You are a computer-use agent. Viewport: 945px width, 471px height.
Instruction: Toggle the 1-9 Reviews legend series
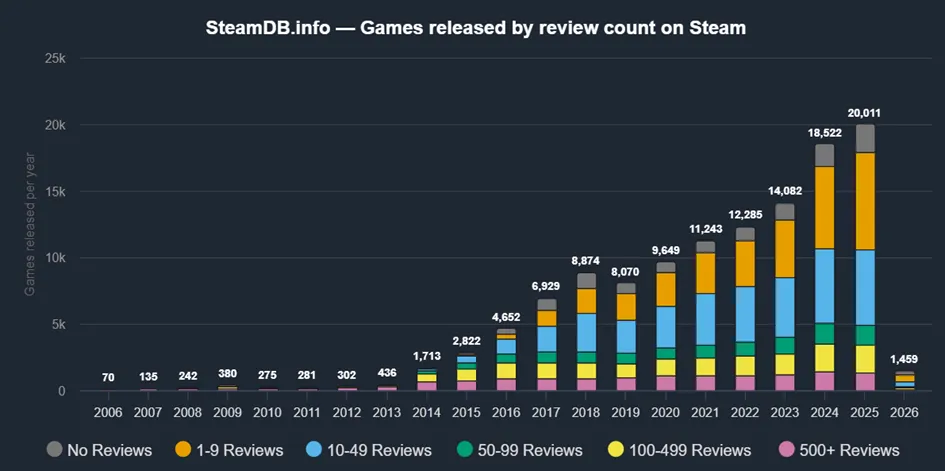click(x=229, y=450)
